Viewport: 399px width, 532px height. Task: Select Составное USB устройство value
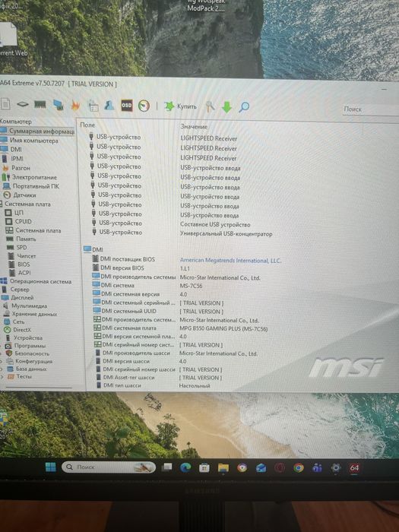pos(215,224)
